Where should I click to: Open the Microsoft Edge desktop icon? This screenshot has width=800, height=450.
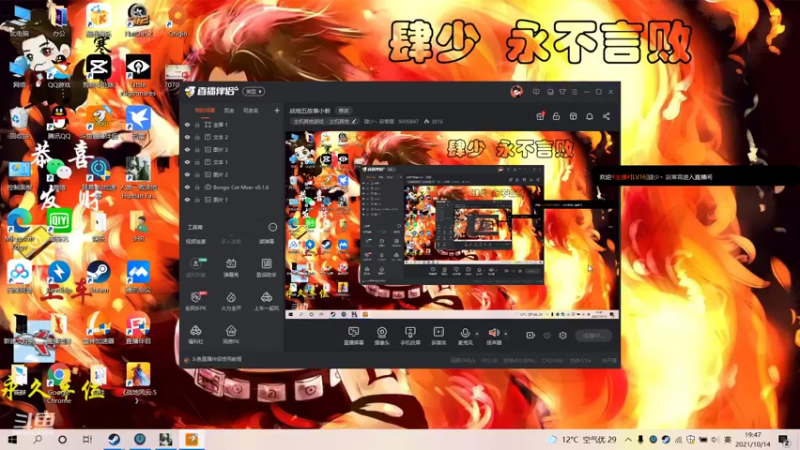[x=19, y=228]
